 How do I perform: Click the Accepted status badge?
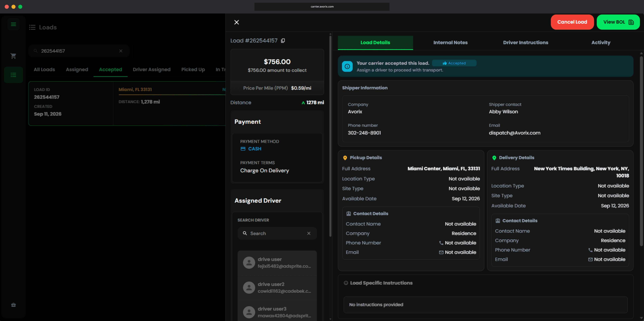click(454, 63)
